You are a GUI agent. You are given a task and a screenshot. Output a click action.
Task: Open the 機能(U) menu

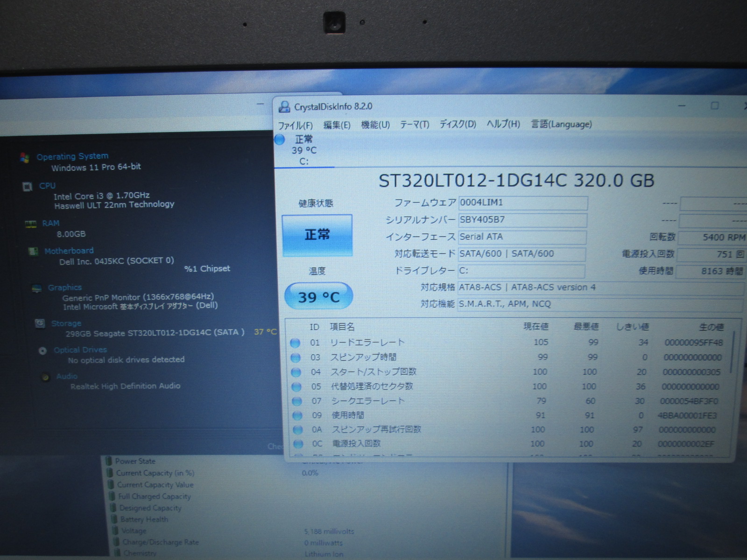375,125
